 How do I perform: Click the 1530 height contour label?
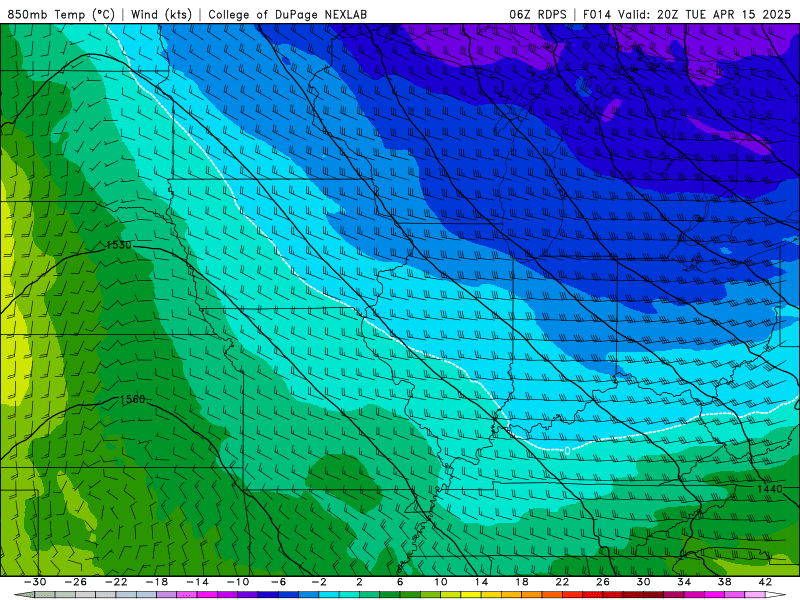point(119,245)
